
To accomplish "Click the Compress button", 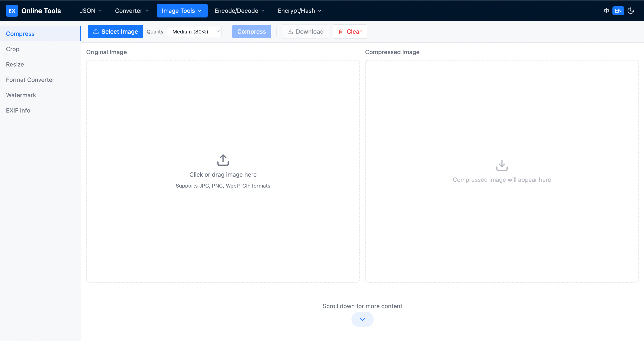I will (251, 32).
